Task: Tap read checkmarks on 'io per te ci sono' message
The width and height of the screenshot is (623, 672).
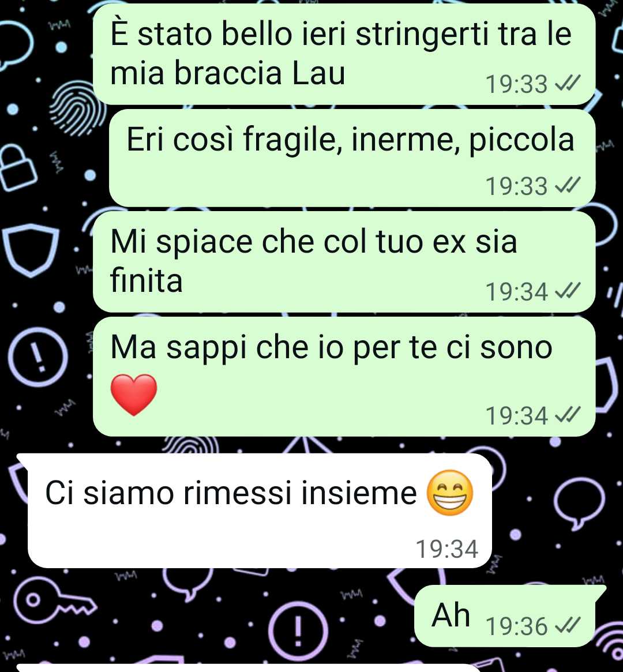Action: pyautogui.click(x=567, y=415)
